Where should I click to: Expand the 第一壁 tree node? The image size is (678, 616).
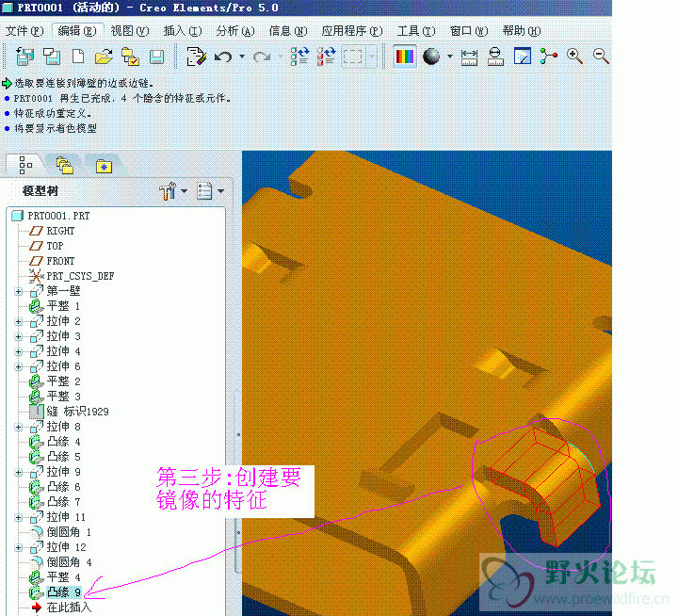click(18, 291)
